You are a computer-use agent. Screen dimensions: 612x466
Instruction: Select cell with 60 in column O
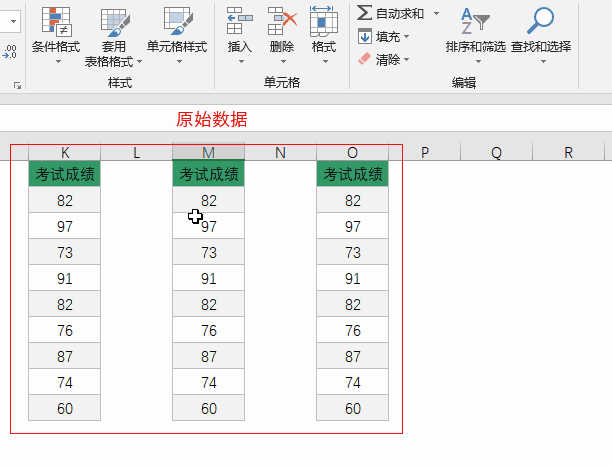click(x=352, y=408)
